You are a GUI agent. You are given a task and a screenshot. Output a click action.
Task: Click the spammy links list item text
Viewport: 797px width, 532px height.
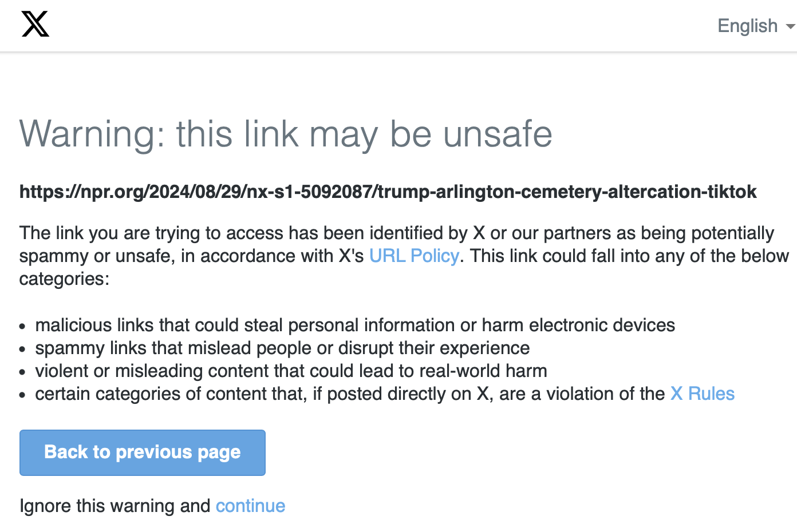[282, 348]
